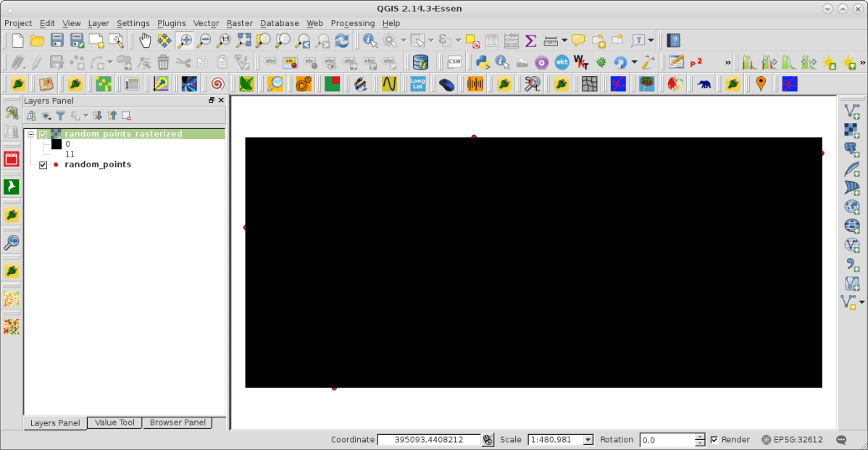
Task: Filter legend with the funnel icon
Action: [x=60, y=116]
